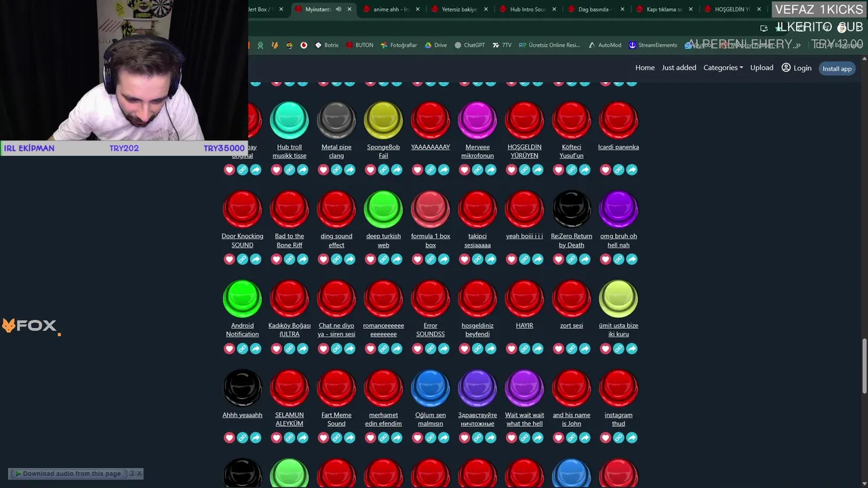Screen dimensions: 868x488
Task: Share the Metal pipe clang sound
Action: 350,170
